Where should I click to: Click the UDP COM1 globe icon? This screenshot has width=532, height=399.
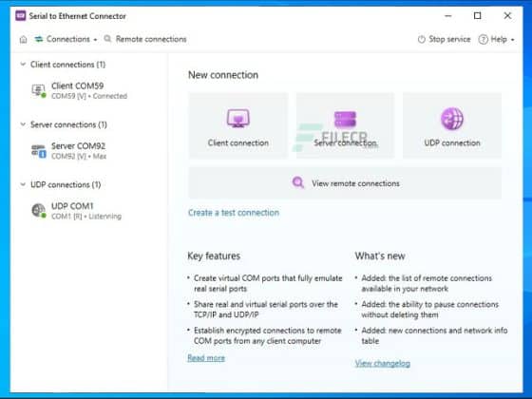click(39, 211)
